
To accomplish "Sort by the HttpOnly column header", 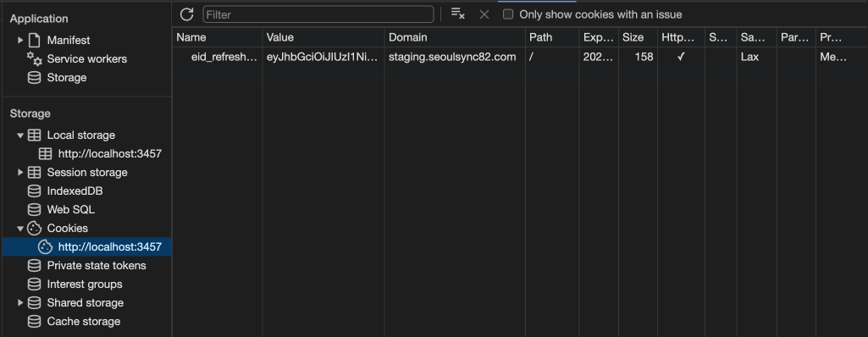I will 681,37.
